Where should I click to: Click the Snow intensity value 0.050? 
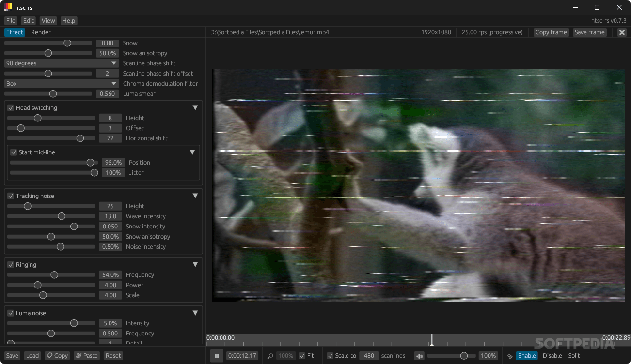pos(110,227)
